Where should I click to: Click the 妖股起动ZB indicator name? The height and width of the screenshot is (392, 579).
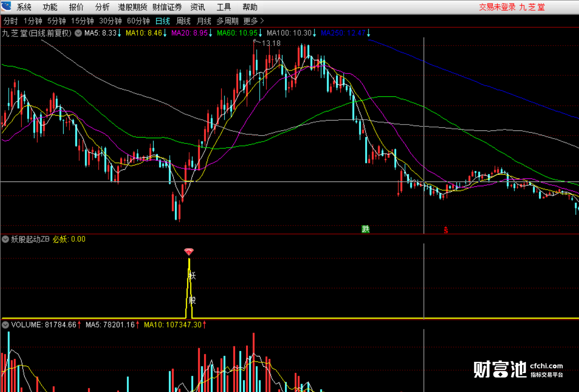click(30, 239)
